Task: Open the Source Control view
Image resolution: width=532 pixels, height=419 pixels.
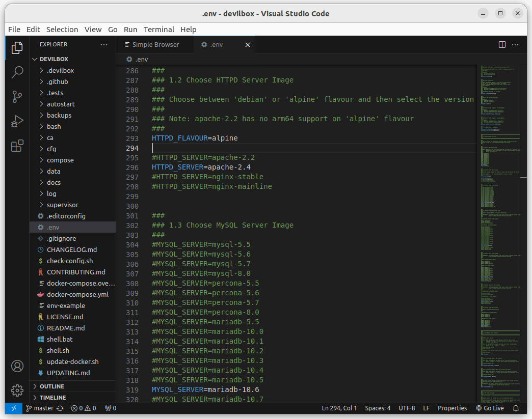Action: click(x=17, y=96)
